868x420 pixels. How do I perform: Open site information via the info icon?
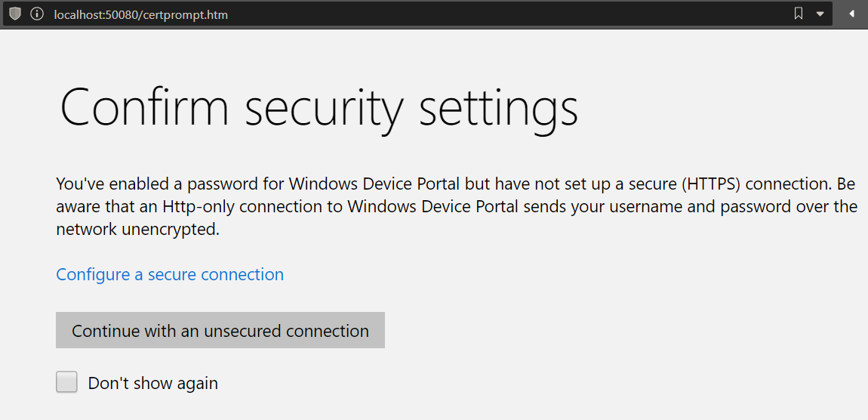click(x=36, y=14)
